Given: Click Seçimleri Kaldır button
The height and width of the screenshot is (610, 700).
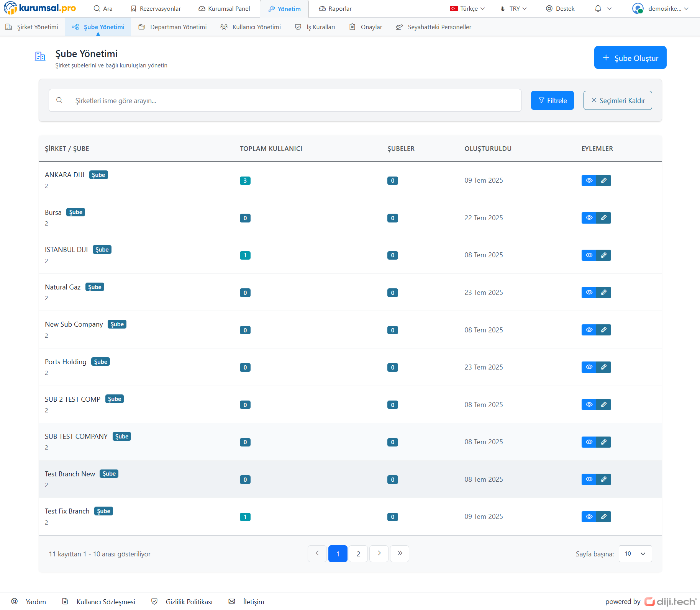Looking at the screenshot, I should pyautogui.click(x=618, y=100).
